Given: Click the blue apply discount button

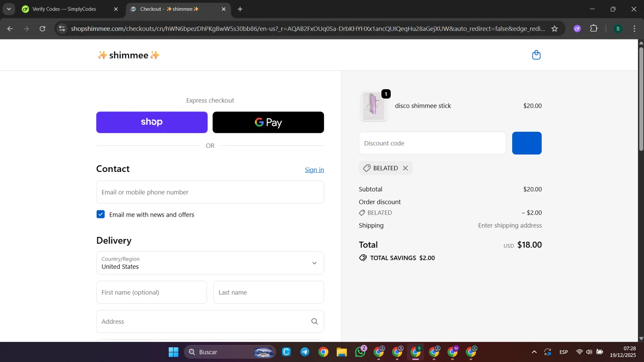Looking at the screenshot, I should [527, 143].
